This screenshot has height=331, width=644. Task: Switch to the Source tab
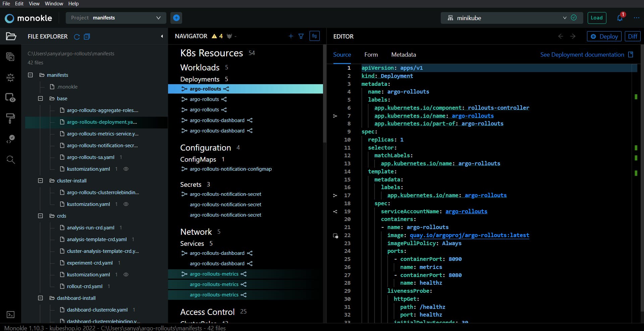[x=342, y=55]
